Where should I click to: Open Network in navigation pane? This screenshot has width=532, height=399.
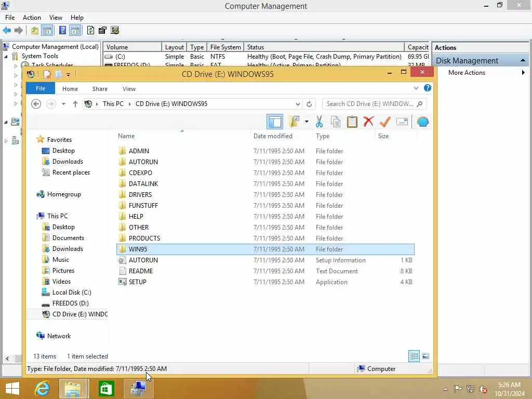59,336
